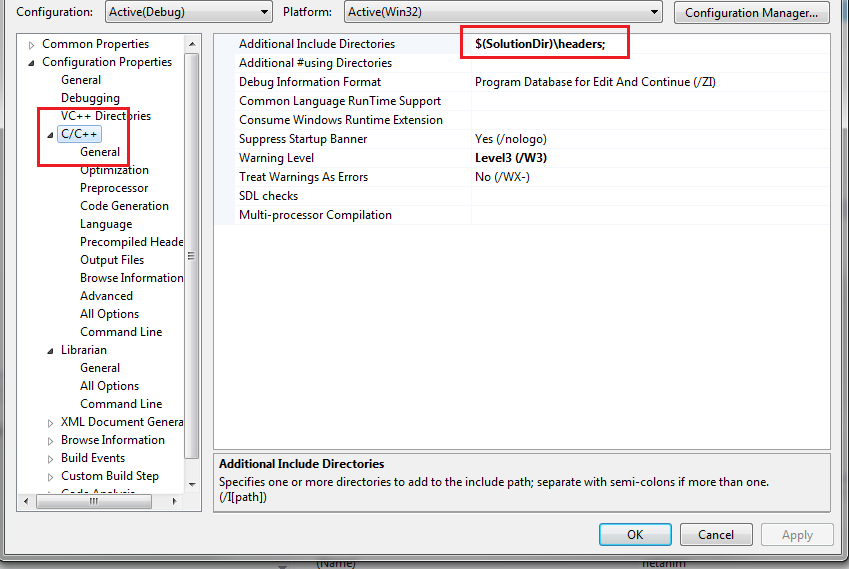This screenshot has width=849, height=569.
Task: Select the Language page
Action: coord(106,224)
